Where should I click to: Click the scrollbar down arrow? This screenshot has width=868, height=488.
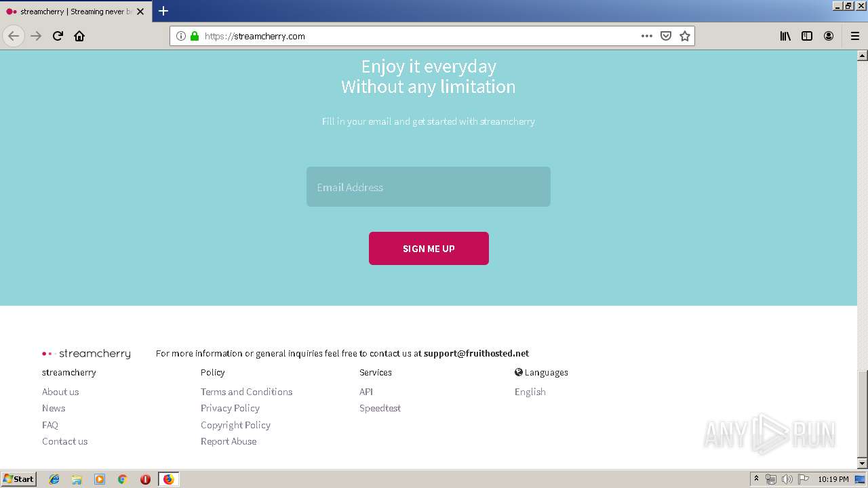pos(863,463)
